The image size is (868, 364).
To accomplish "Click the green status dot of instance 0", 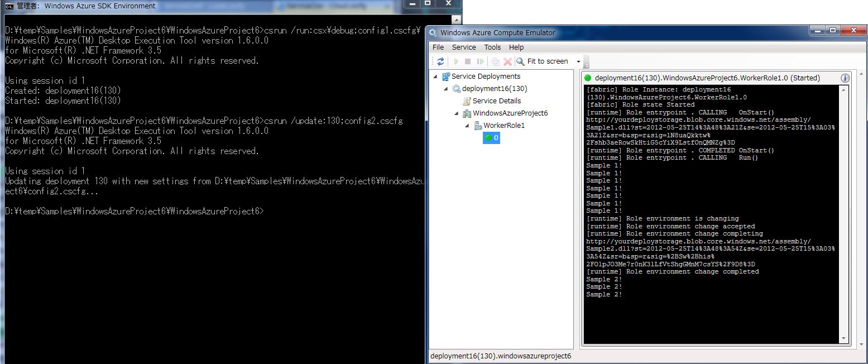I will pyautogui.click(x=488, y=138).
